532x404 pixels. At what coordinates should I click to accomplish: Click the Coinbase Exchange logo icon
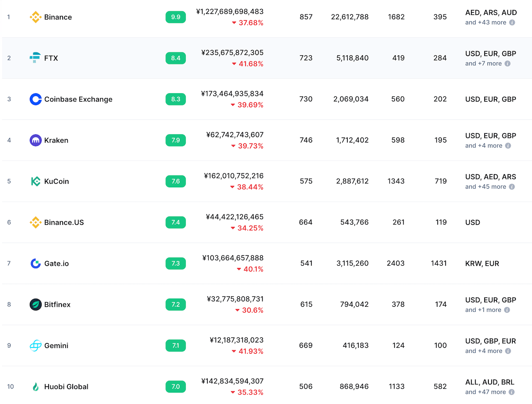coord(36,99)
